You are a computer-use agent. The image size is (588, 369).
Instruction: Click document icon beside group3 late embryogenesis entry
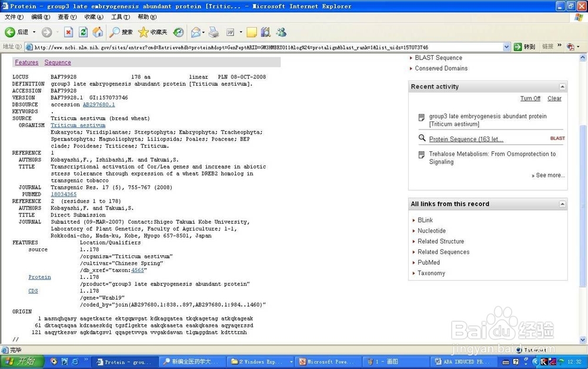coord(422,117)
